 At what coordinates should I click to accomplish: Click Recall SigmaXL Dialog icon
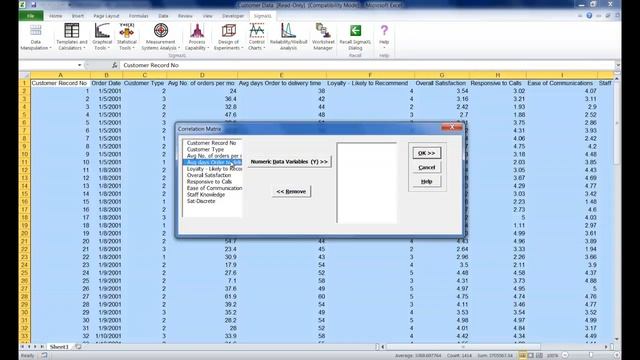355,38
